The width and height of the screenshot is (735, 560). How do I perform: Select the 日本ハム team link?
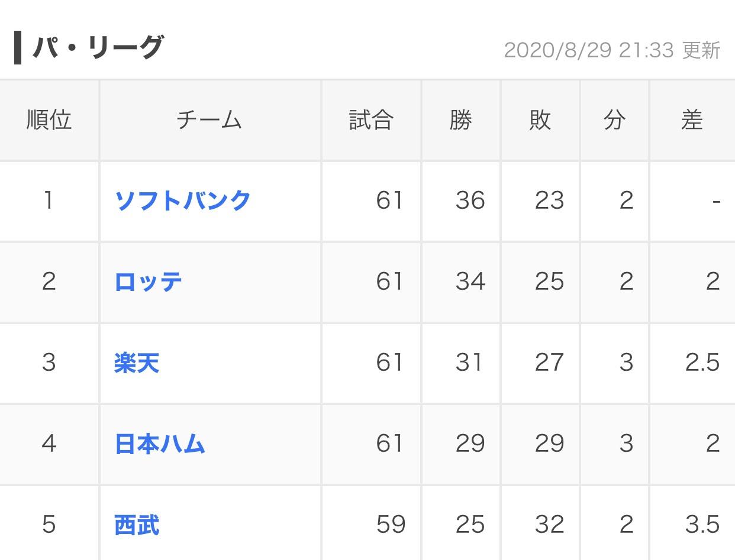tap(159, 444)
